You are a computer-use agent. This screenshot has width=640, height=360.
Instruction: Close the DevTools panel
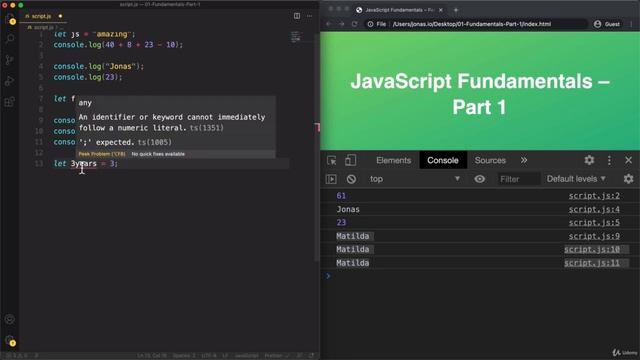coord(629,160)
